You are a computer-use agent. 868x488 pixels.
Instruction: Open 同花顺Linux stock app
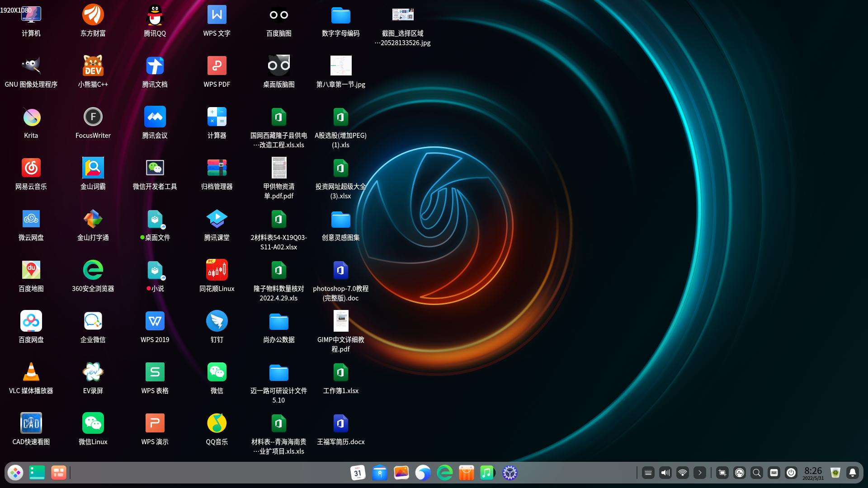coord(217,269)
